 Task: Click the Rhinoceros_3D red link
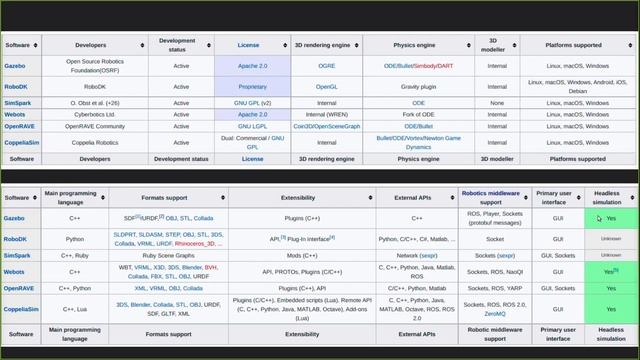point(195,243)
